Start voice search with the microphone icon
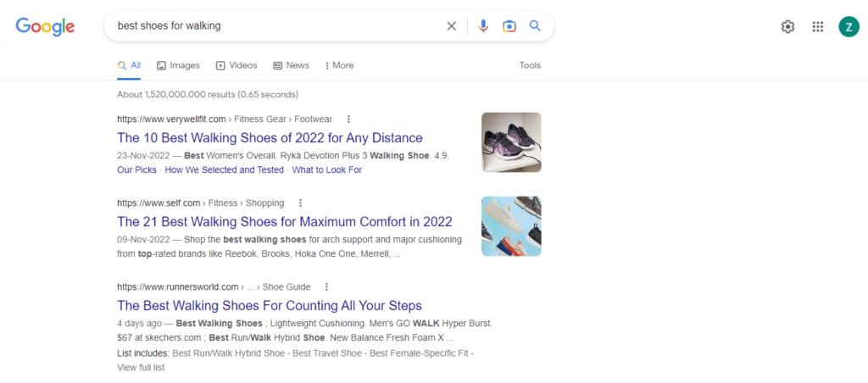This screenshot has width=868, height=383. tap(483, 26)
